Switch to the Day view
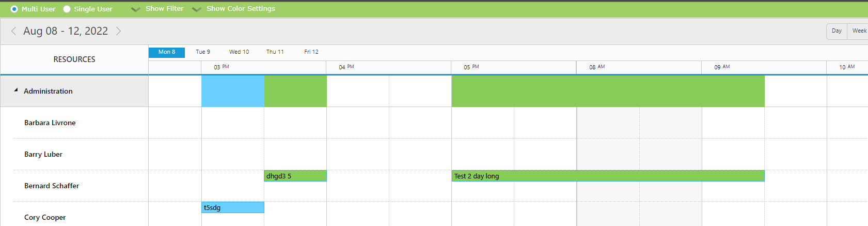The image size is (868, 226). click(837, 31)
